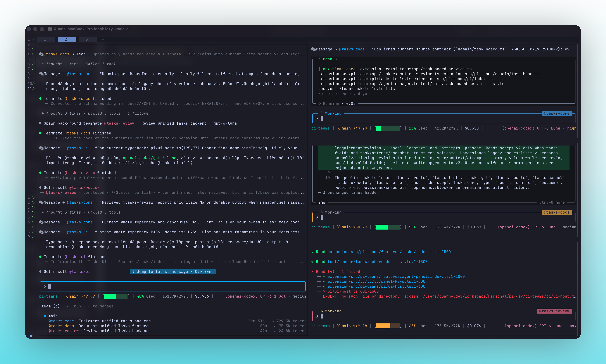Click the checkmark on agent-panel/index.ts:1-1000
The width and height of the screenshot is (606, 364).
(324, 276)
